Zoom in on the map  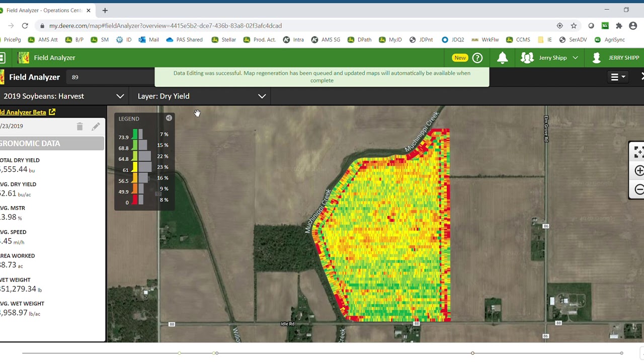(x=638, y=171)
